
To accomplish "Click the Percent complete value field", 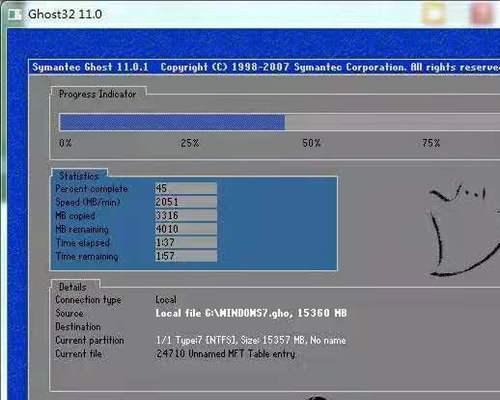I will pos(186,188).
